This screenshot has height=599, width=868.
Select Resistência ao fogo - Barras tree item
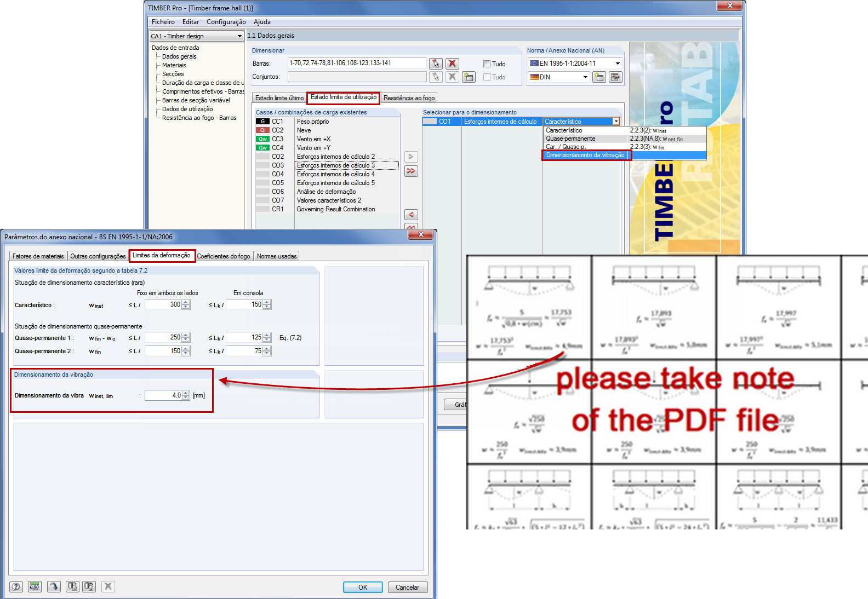(x=199, y=118)
